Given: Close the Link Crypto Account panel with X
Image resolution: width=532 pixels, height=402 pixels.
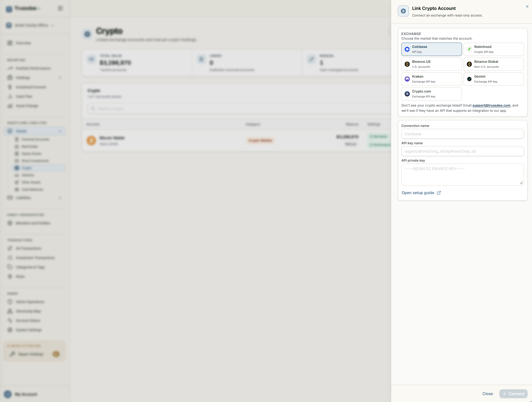Looking at the screenshot, I should coord(527,6).
